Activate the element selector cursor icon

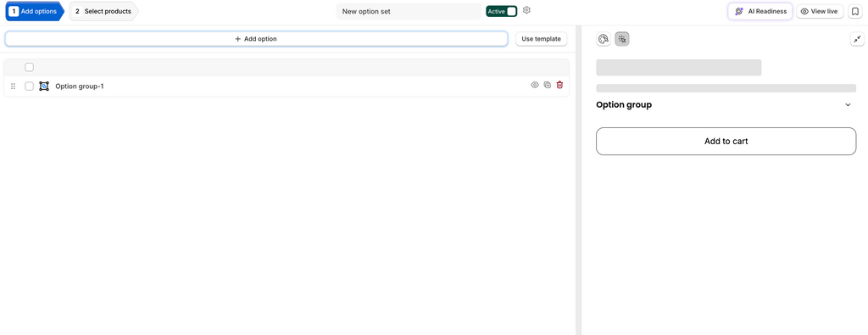click(x=622, y=39)
